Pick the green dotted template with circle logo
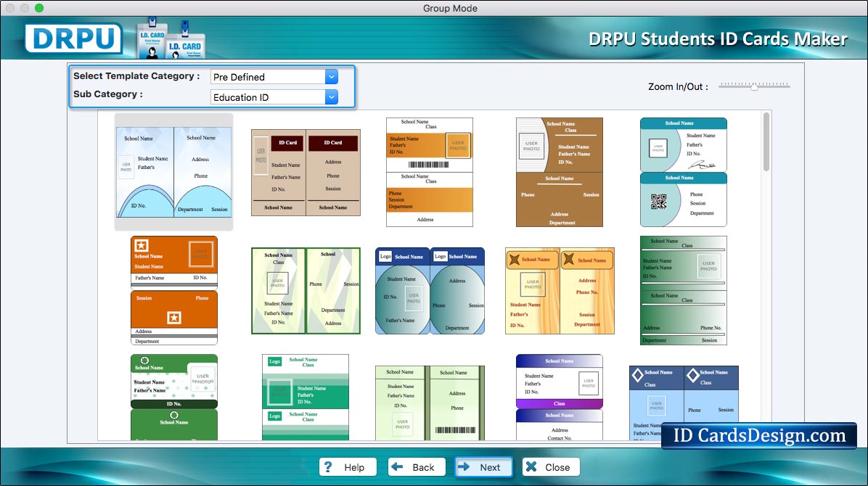Viewport: 868px width, 486px height. (174, 398)
